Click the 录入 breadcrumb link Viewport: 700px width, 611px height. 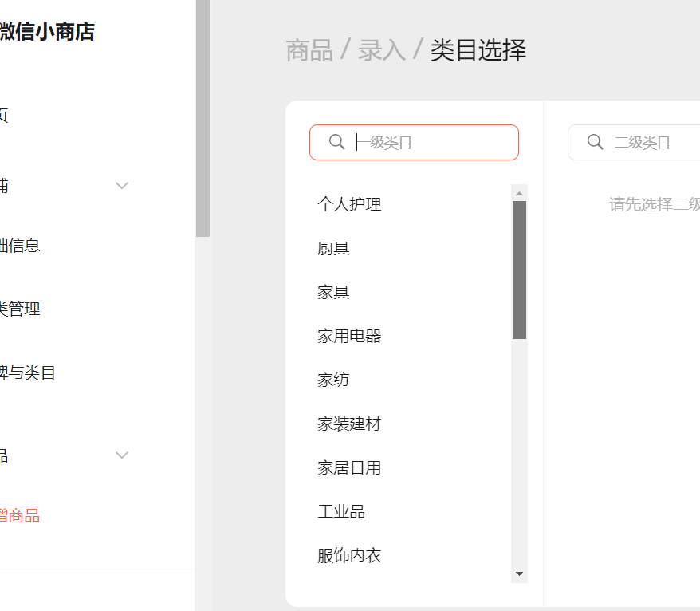382,50
